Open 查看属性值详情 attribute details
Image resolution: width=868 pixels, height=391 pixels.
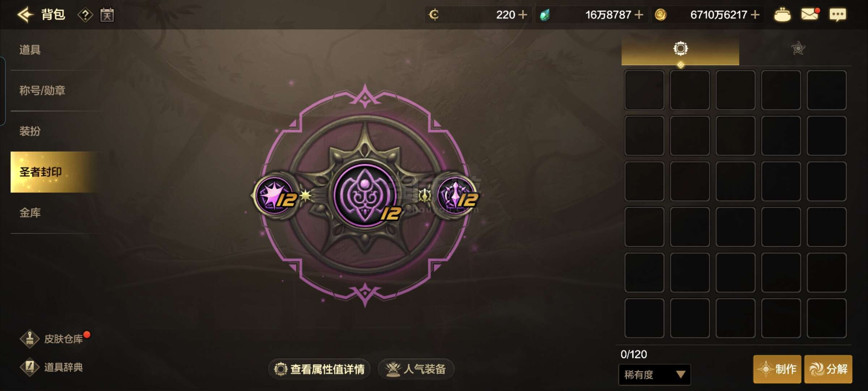click(x=319, y=369)
